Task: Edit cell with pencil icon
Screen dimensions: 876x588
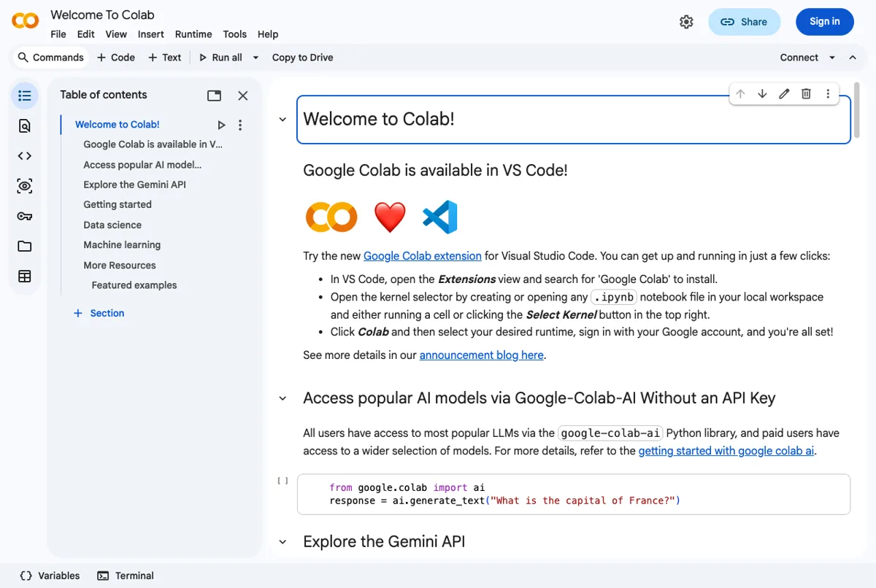Action: [784, 93]
